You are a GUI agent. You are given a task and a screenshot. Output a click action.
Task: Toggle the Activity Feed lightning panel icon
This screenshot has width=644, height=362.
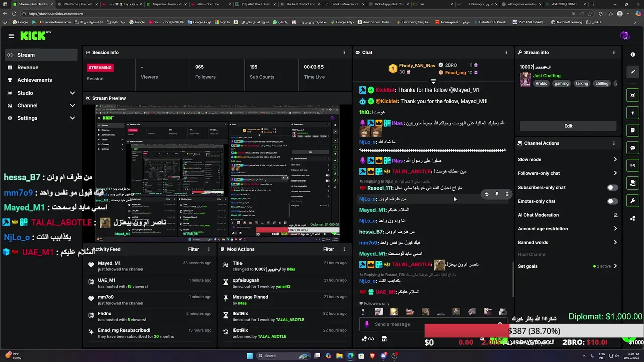(633, 113)
